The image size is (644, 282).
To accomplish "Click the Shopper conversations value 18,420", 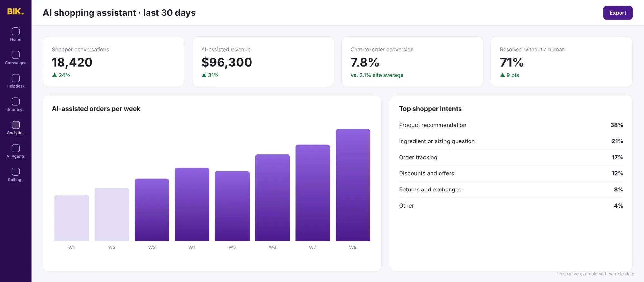I will coord(72,62).
